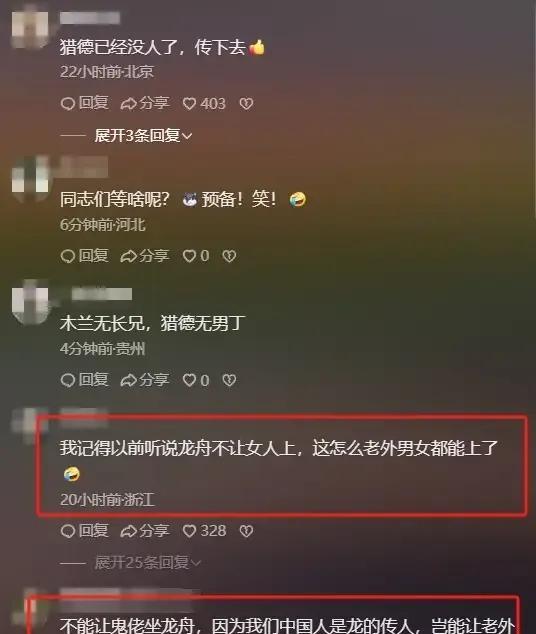Screen dimensions: 536x634
Task: Dislike the Beijing comment with broken heart
Action: 246,104
